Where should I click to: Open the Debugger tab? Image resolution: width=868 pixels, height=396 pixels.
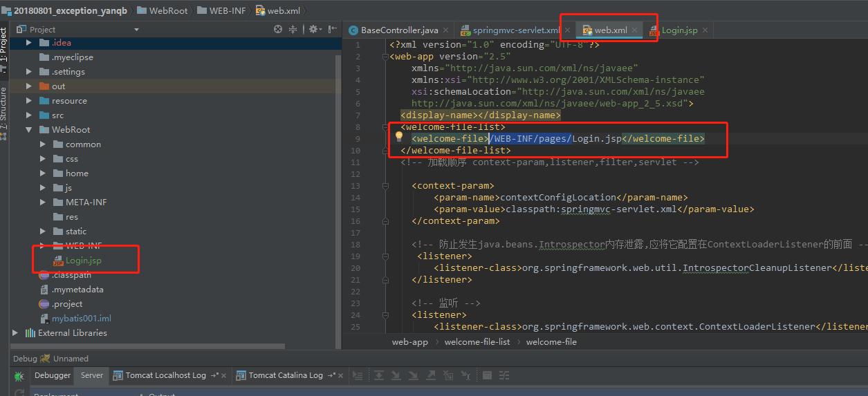[53, 375]
